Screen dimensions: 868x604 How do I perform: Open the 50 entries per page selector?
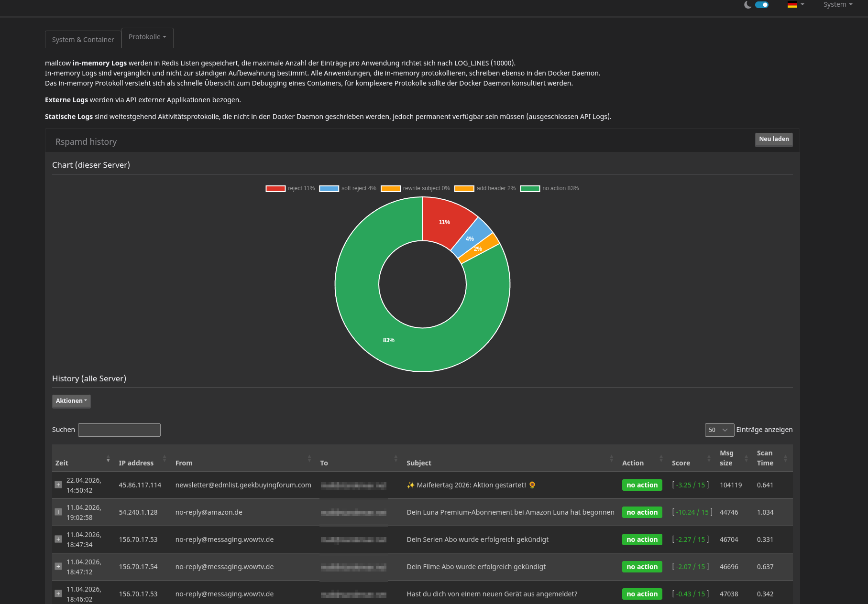719,430
